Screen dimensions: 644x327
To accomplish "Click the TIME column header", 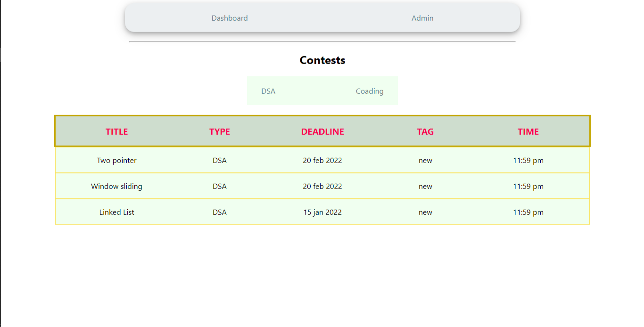I will 528,131.
